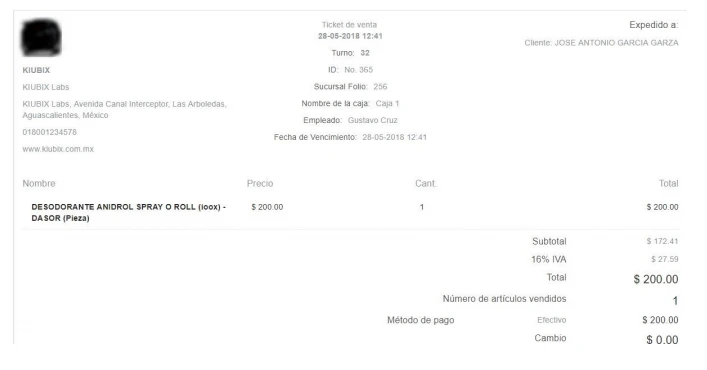The image size is (707, 370).
Task: Click the blurred company logo image
Action: (x=41, y=37)
